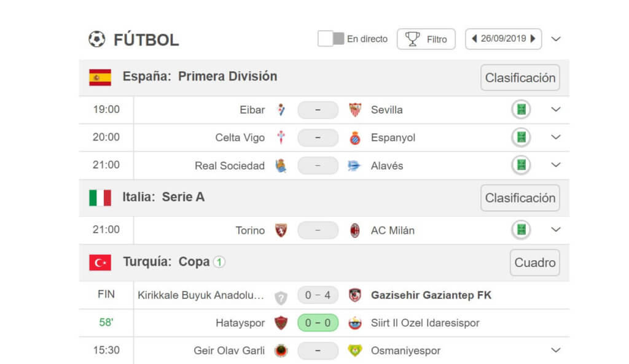Expand the Torino vs AC Milán row
The height and width of the screenshot is (364, 629).
556,230
